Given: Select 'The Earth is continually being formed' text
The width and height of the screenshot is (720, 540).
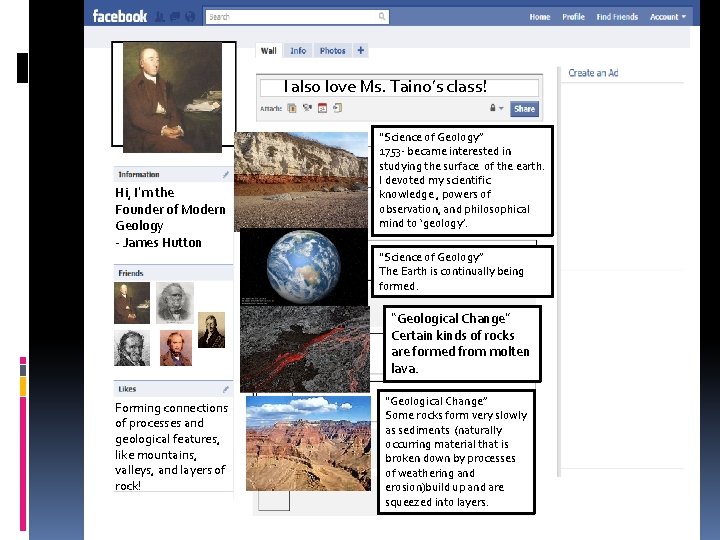Looking at the screenshot, I should [451, 278].
